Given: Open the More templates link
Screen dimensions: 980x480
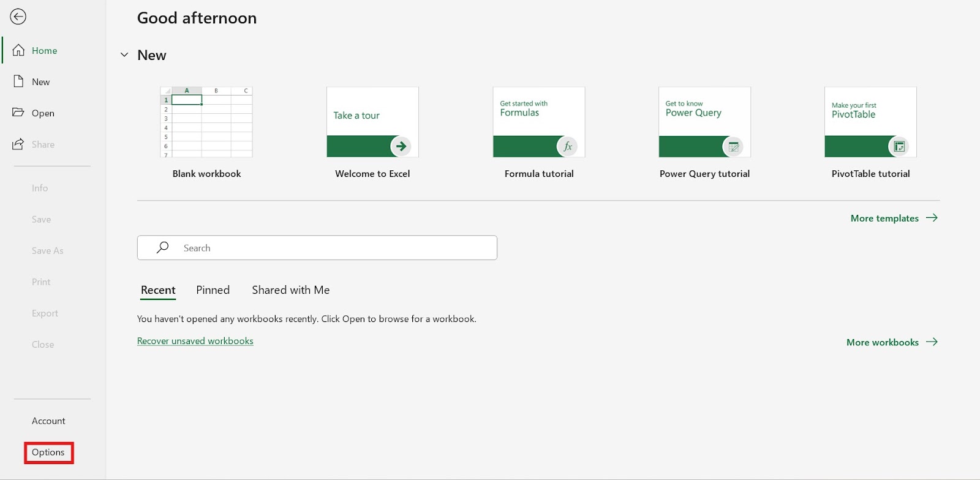Looking at the screenshot, I should click(884, 218).
